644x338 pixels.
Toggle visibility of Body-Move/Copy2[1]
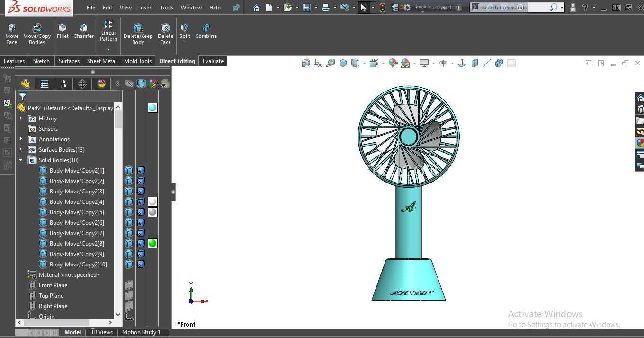coord(129,171)
